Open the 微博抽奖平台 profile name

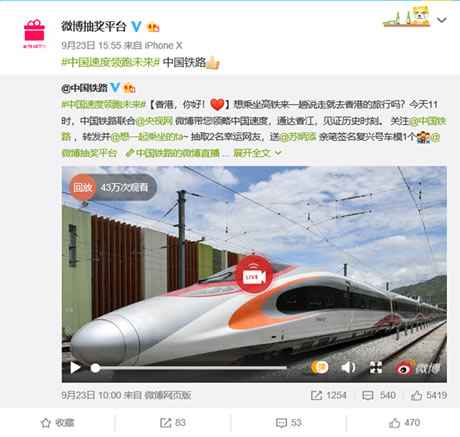click(94, 26)
